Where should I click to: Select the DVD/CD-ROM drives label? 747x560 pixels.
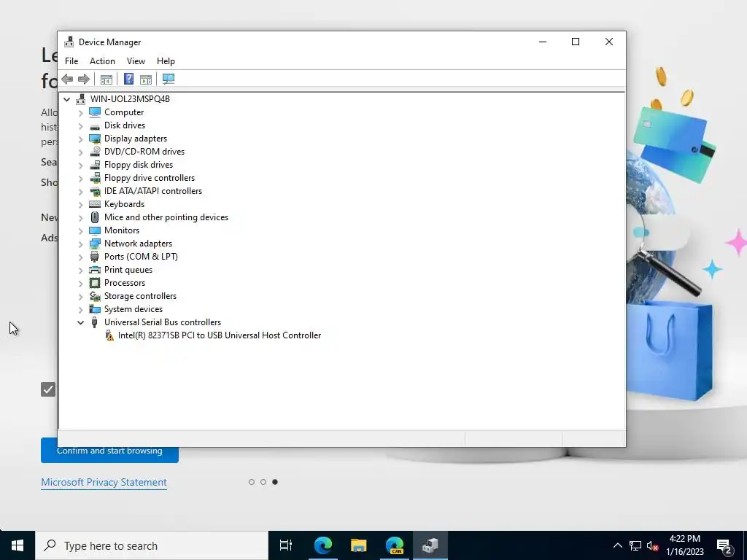coord(144,152)
